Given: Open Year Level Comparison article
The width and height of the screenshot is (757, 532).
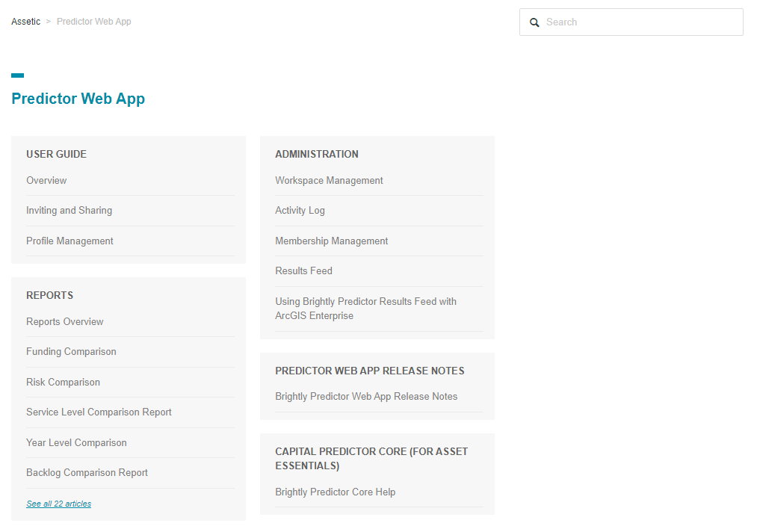Looking at the screenshot, I should coord(76,442).
